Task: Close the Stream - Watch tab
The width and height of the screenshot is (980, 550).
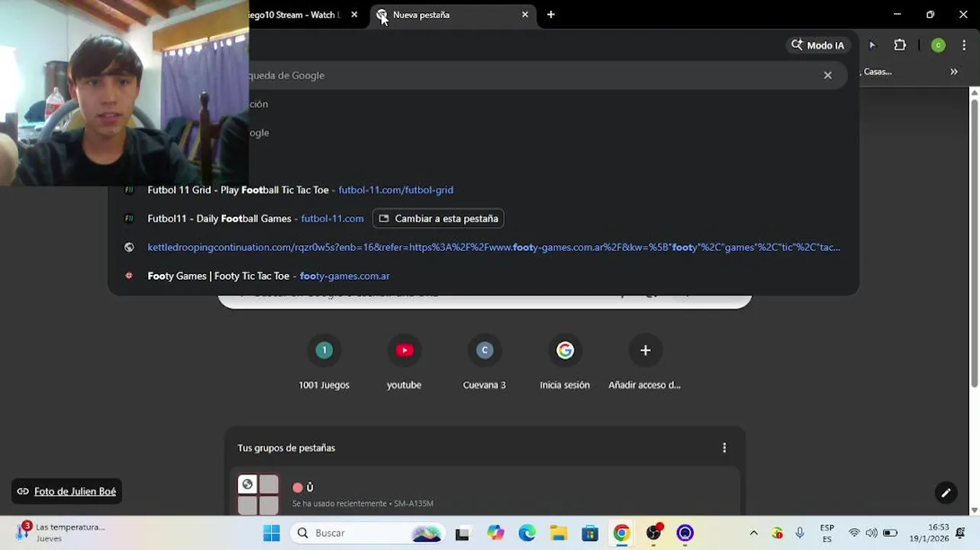Action: pyautogui.click(x=354, y=15)
